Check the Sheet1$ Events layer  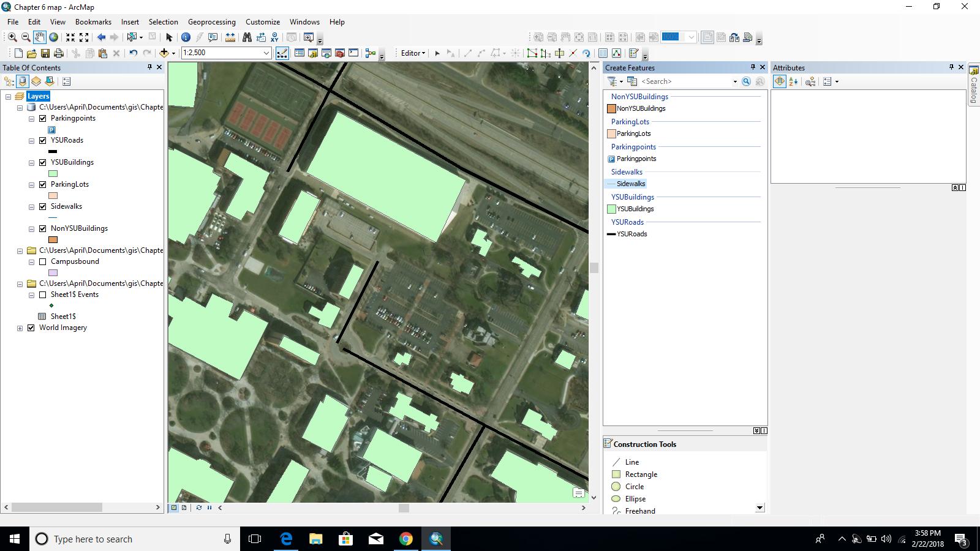43,295
